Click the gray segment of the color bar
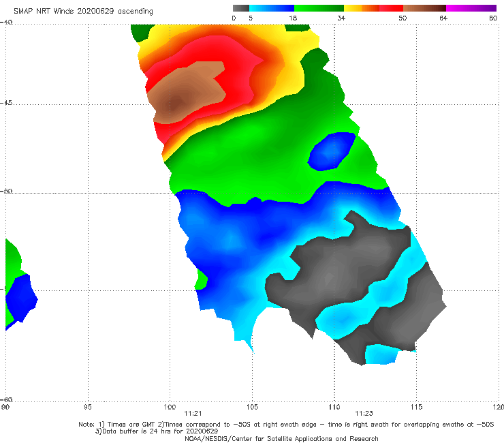Screen dimensions: 504x443 240,8
